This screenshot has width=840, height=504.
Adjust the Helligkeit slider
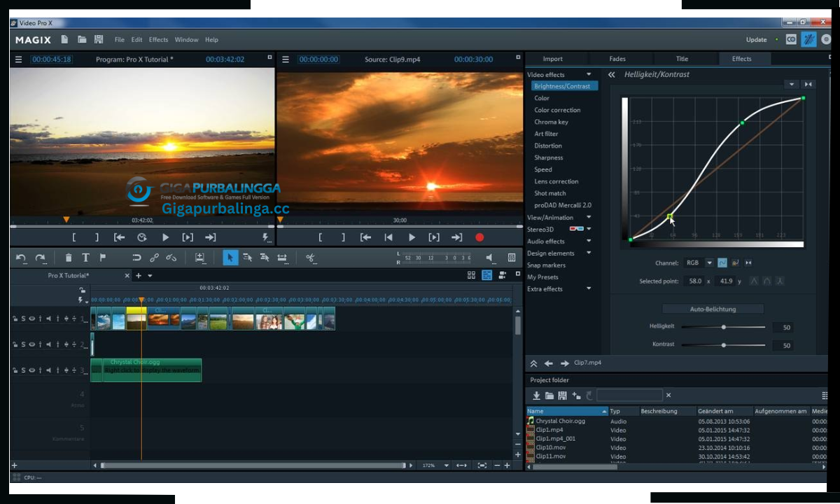tap(724, 327)
